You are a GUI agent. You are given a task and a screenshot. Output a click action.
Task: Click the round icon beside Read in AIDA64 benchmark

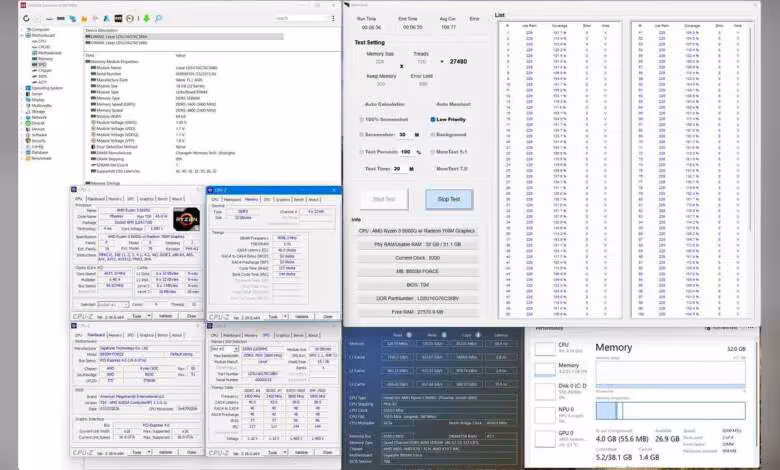pos(409,335)
